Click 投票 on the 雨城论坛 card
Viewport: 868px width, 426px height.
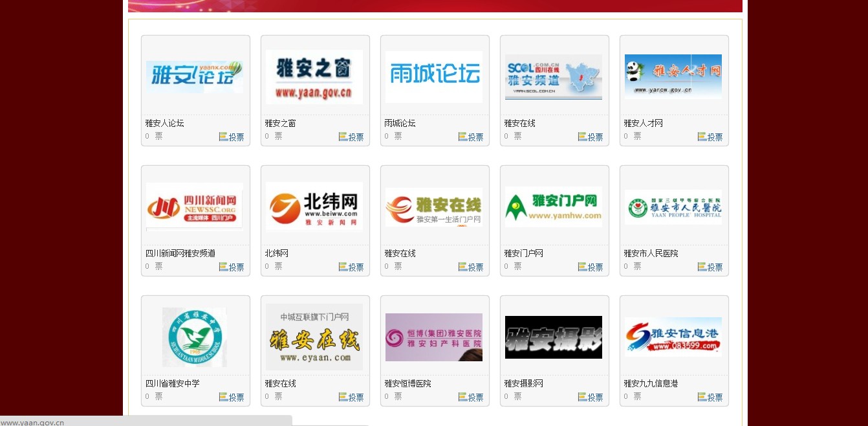[x=471, y=137]
